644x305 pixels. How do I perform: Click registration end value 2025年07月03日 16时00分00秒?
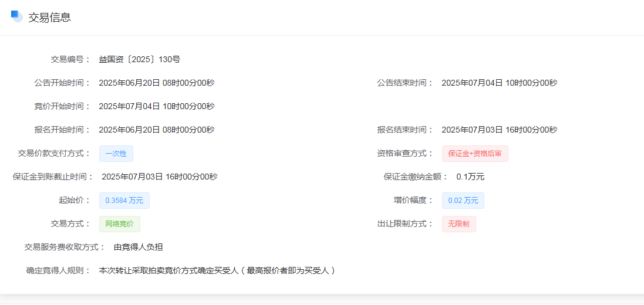point(500,130)
